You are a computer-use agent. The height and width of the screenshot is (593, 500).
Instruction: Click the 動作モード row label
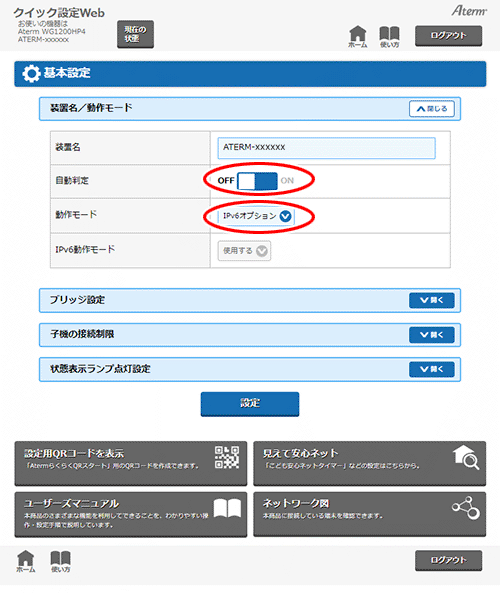[x=76, y=215]
